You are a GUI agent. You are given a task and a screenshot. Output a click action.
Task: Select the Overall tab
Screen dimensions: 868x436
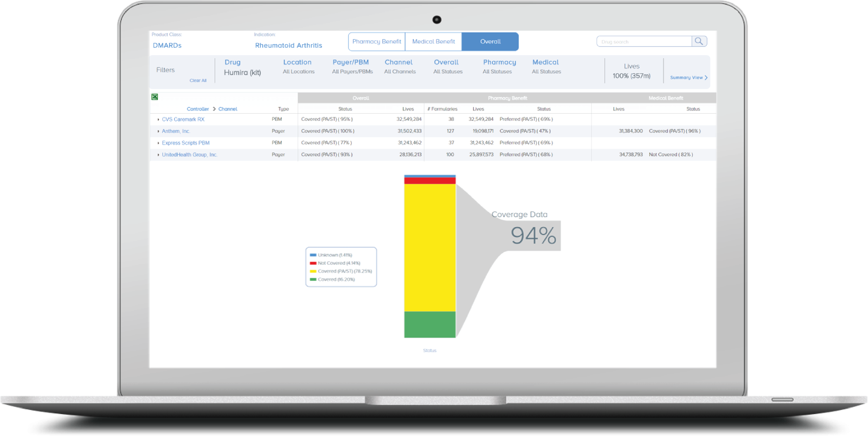tap(490, 41)
